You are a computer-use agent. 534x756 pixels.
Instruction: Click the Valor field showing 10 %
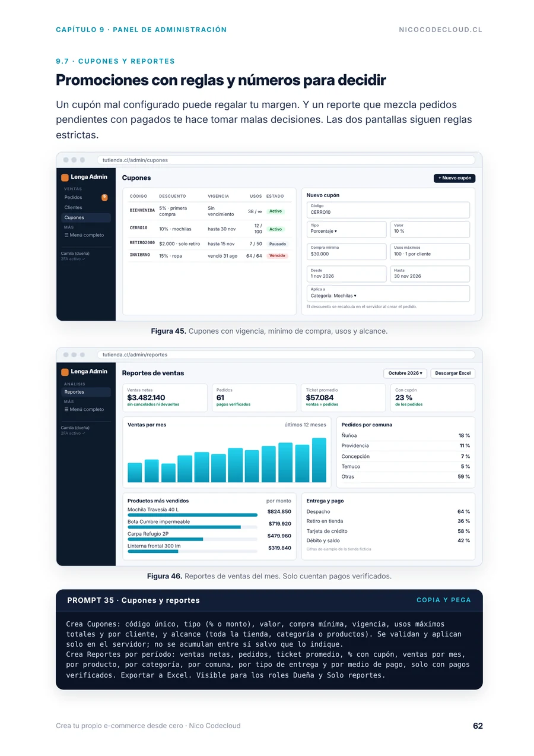coord(430,229)
